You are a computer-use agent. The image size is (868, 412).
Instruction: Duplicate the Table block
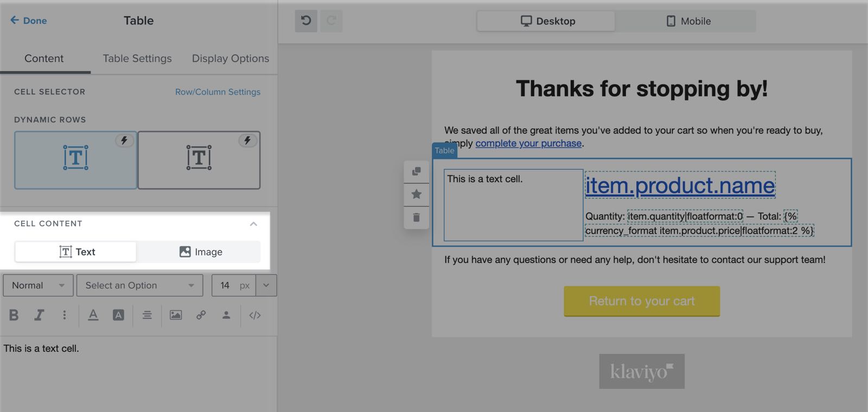point(416,171)
